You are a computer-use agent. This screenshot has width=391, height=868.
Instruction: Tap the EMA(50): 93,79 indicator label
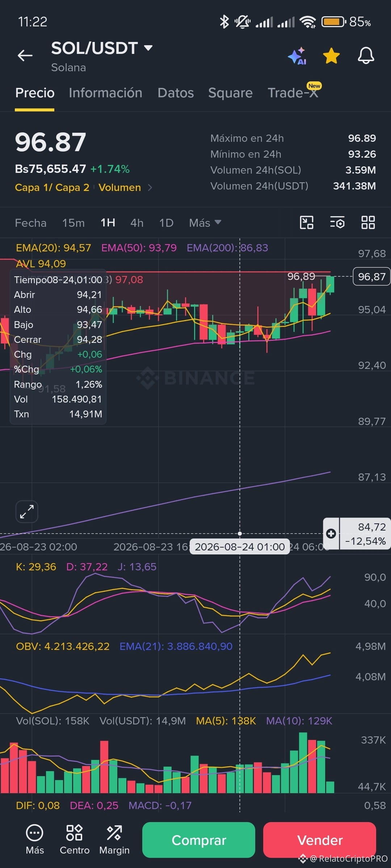click(x=139, y=248)
